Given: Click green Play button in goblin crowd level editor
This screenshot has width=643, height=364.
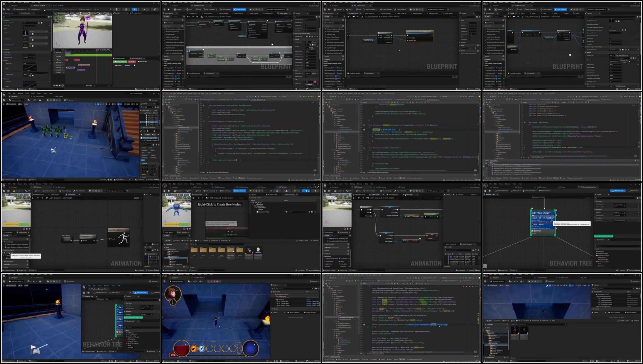Looking at the screenshot, I should click(48, 100).
